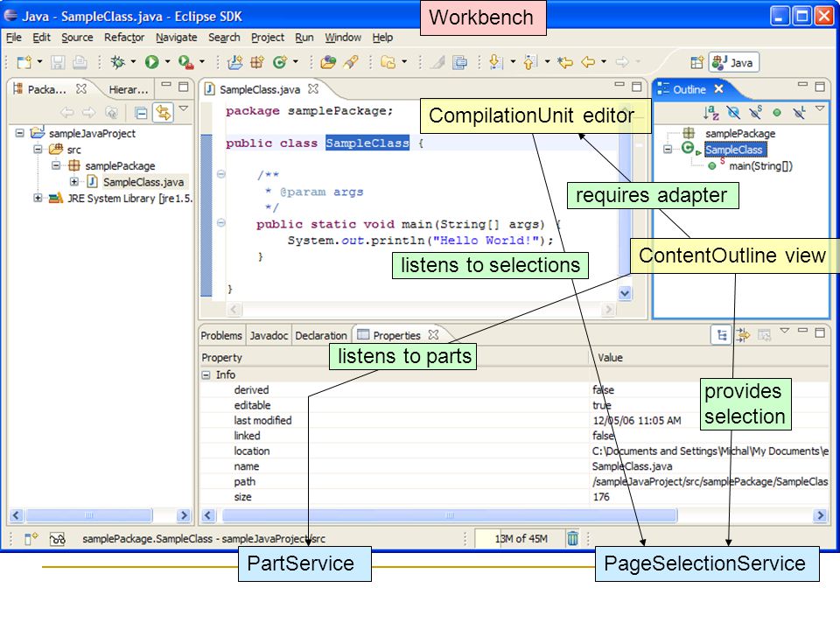840x630 pixels.
Task: Open the Window menu
Action: [x=343, y=38]
